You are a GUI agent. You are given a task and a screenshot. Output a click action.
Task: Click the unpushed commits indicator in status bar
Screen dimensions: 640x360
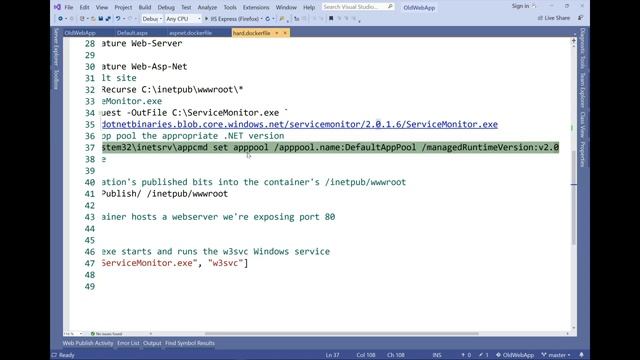pyautogui.click(x=466, y=355)
